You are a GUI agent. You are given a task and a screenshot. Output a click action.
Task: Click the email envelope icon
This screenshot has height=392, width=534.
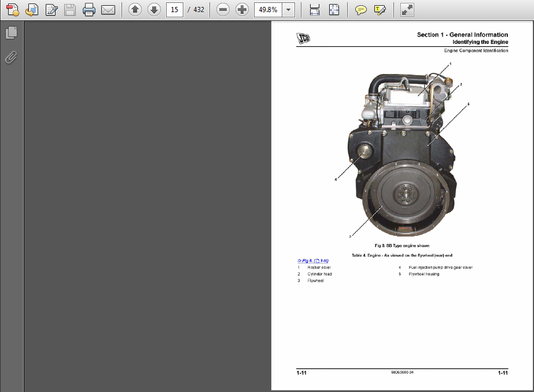(x=108, y=10)
